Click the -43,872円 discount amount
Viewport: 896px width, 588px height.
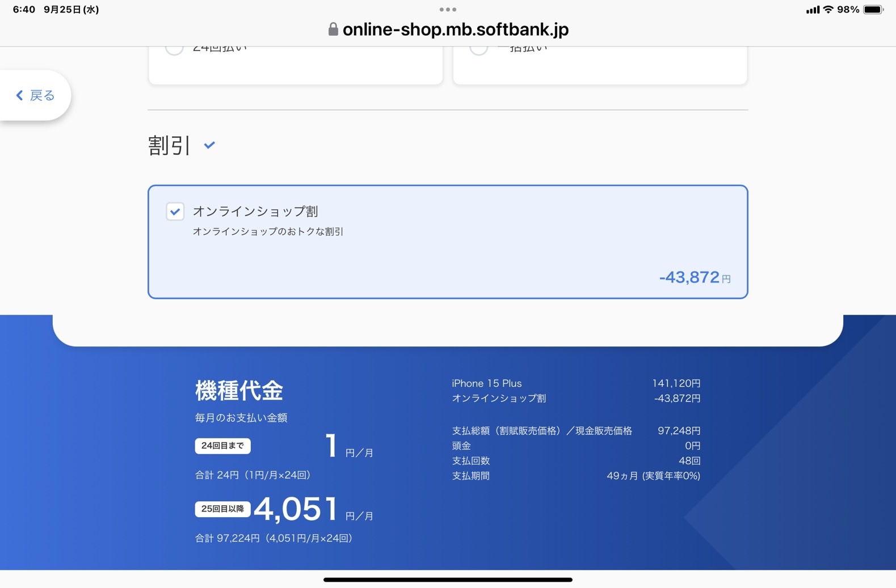click(693, 277)
